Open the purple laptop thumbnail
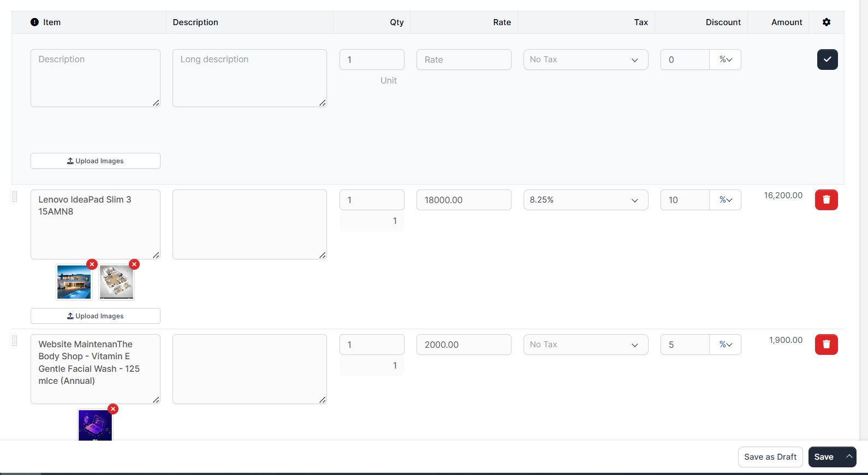 [95, 425]
